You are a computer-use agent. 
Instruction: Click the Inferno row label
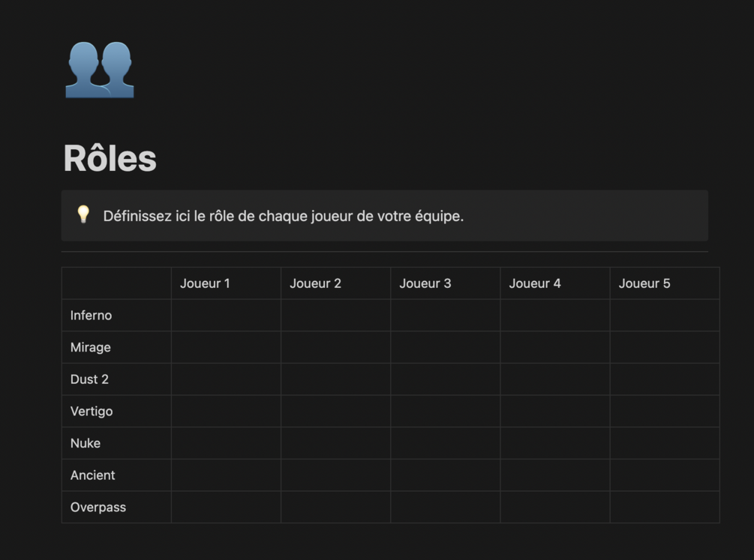point(91,316)
